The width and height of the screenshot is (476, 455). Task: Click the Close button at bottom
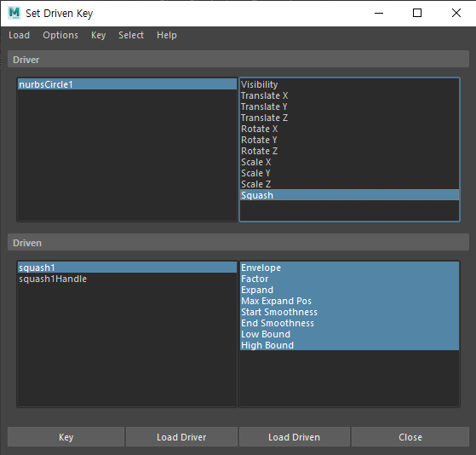click(410, 437)
